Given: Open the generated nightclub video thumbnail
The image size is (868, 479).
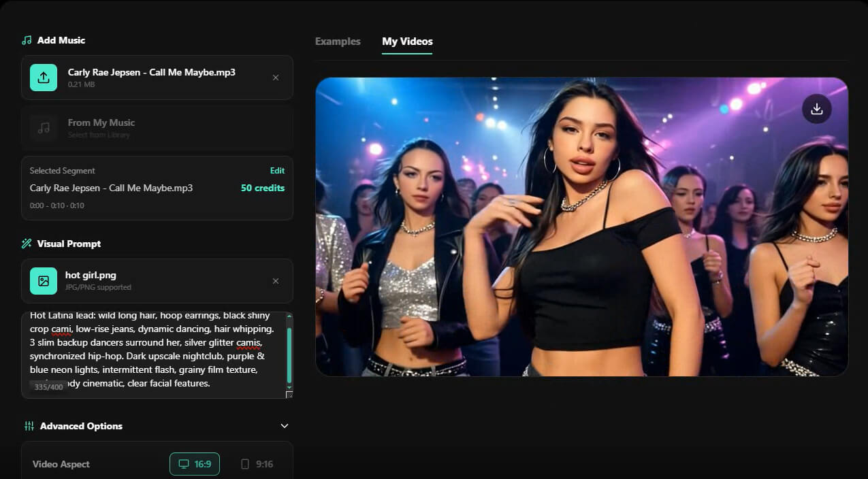Looking at the screenshot, I should 582,227.
